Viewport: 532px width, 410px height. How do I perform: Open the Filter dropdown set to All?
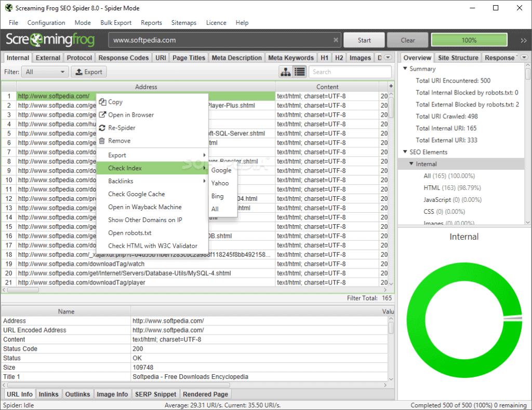pos(45,72)
